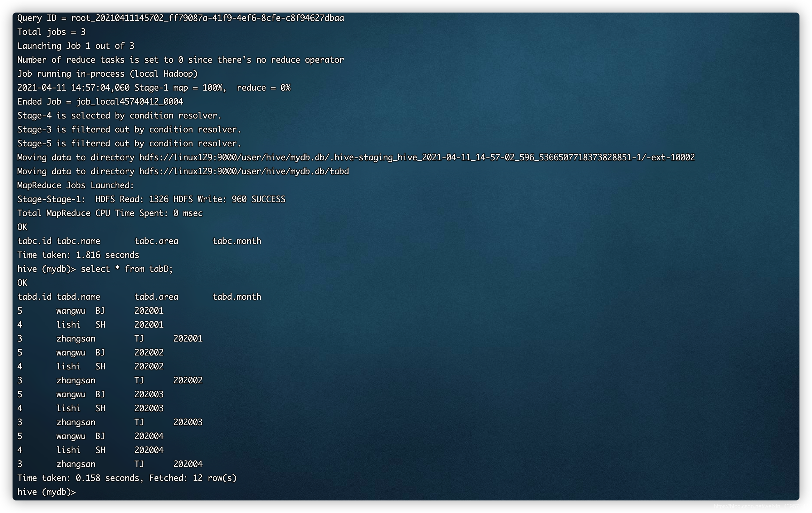Click the Stage-1 map = 100% progress line
This screenshot has width=812, height=513.
click(154, 88)
